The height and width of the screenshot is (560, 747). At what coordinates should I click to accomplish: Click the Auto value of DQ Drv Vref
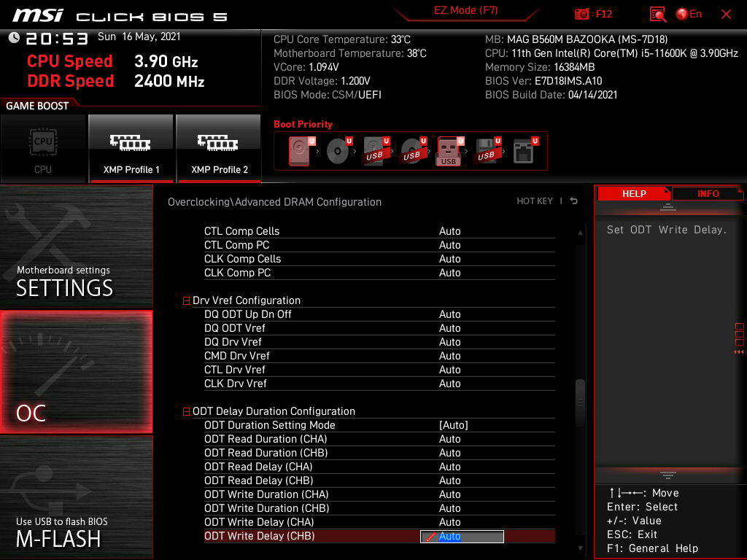click(449, 343)
